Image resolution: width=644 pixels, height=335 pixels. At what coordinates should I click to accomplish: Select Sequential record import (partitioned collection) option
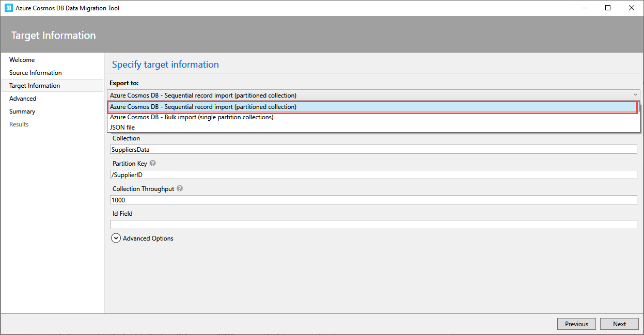(373, 107)
